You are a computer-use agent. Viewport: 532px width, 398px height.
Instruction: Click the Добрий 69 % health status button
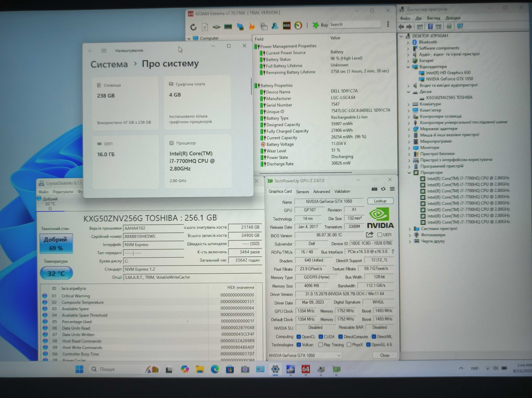[x=56, y=244]
